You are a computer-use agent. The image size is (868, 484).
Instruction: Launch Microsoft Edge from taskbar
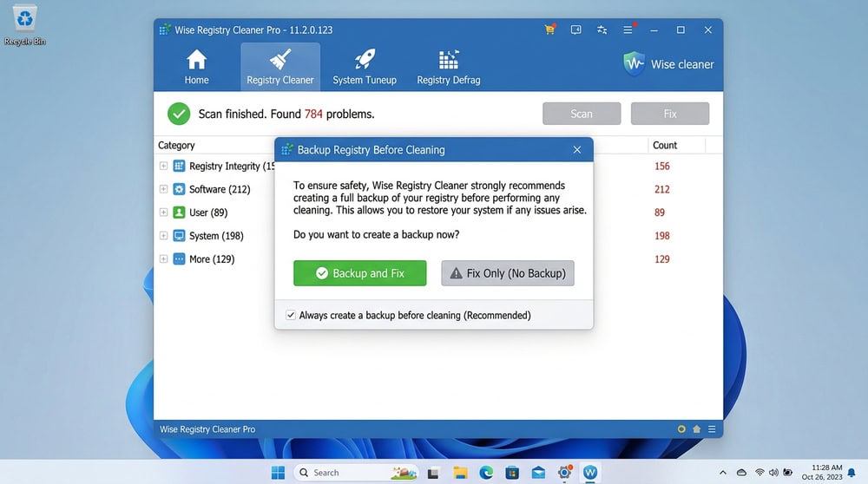[486, 473]
